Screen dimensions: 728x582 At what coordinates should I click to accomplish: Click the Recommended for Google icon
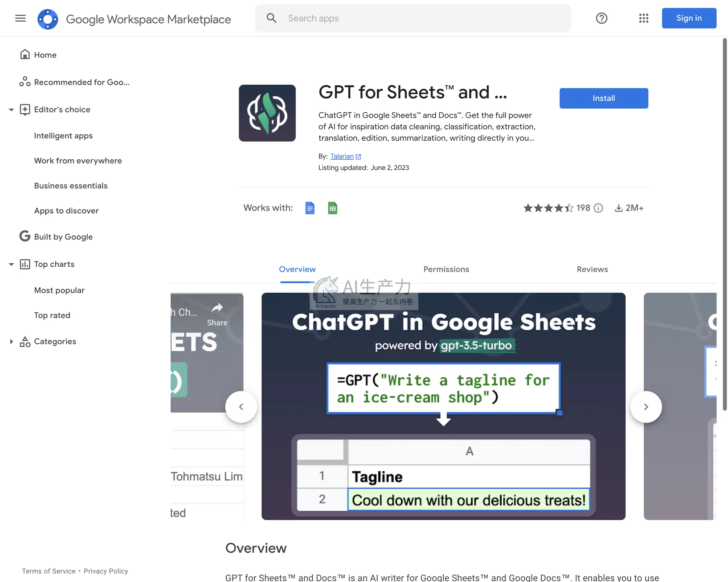coord(25,82)
